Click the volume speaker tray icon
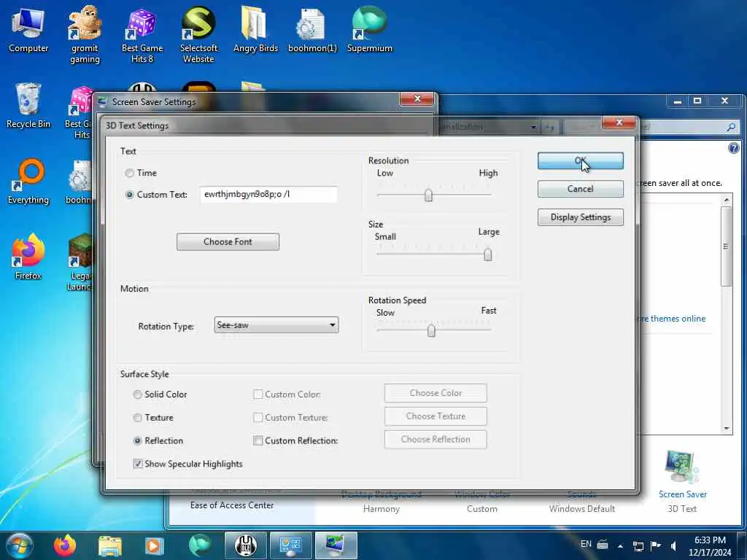Image resolution: width=747 pixels, height=560 pixels. [x=673, y=545]
